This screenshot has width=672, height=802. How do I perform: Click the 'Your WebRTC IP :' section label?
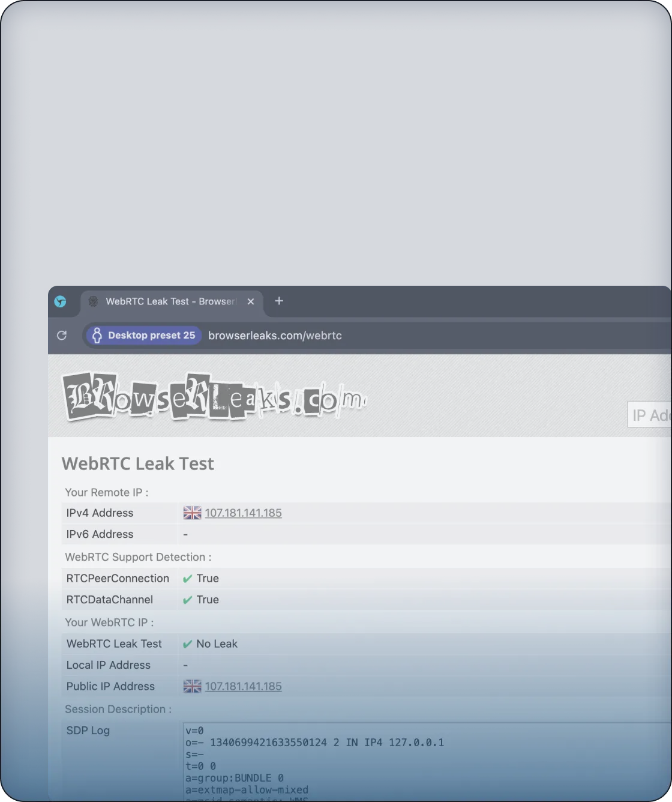[x=109, y=623]
